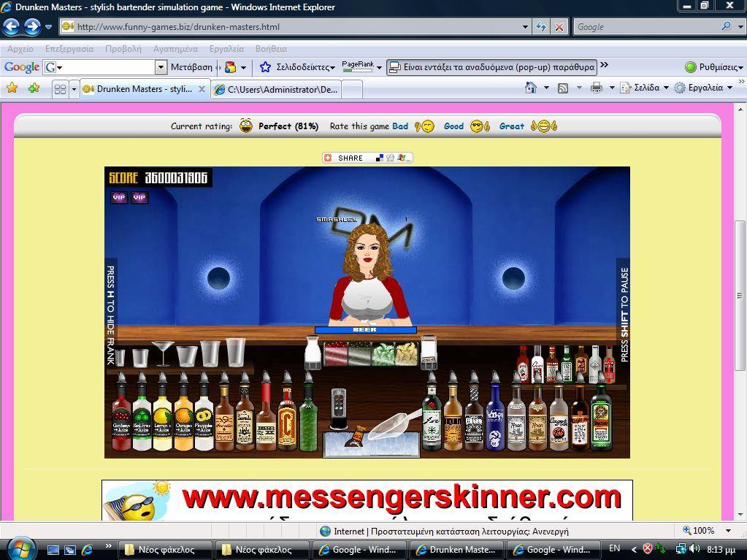Screen dimensions: 747x560
Task: Pick the Cranberry Juice bottle
Action: pos(121,413)
